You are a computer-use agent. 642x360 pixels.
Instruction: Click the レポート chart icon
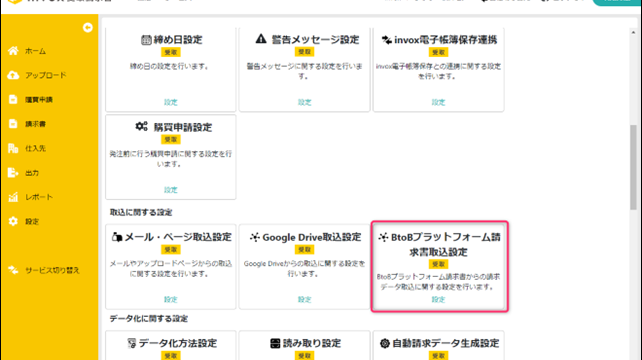click(13, 197)
